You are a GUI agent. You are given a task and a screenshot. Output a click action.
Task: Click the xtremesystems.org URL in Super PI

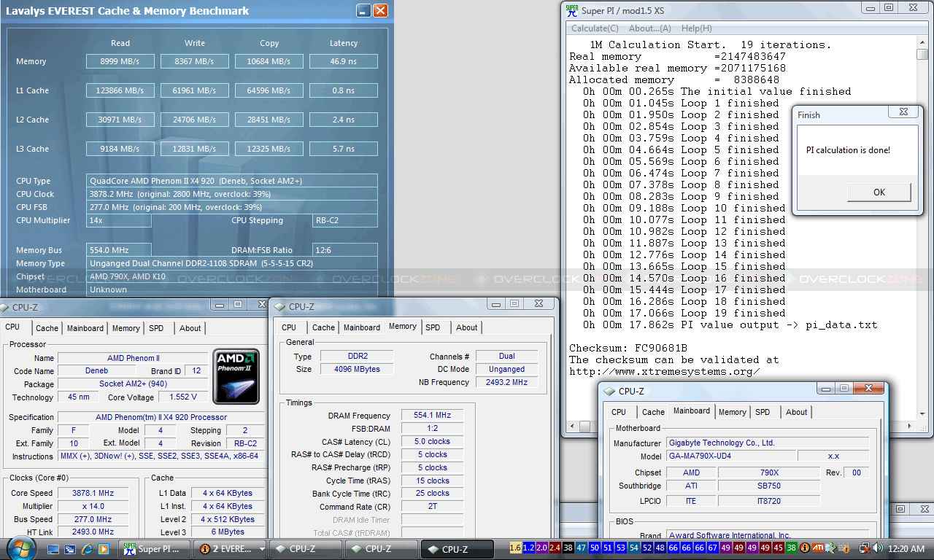[x=665, y=371]
